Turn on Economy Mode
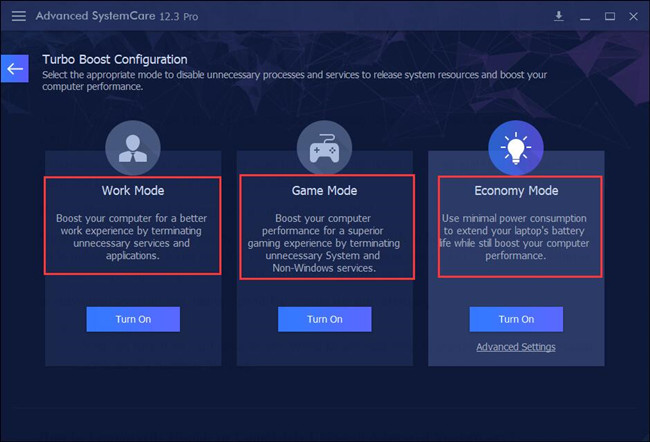650x442 pixels. (x=516, y=319)
